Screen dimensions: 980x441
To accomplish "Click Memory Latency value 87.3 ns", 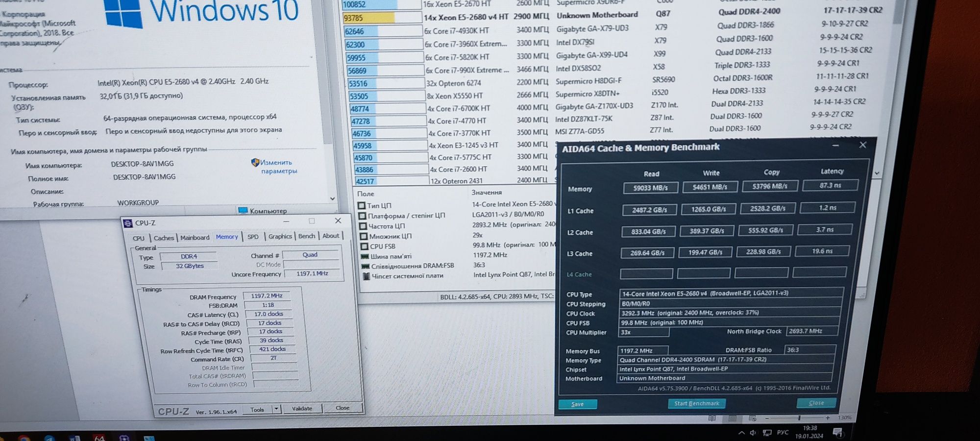I will tap(830, 185).
